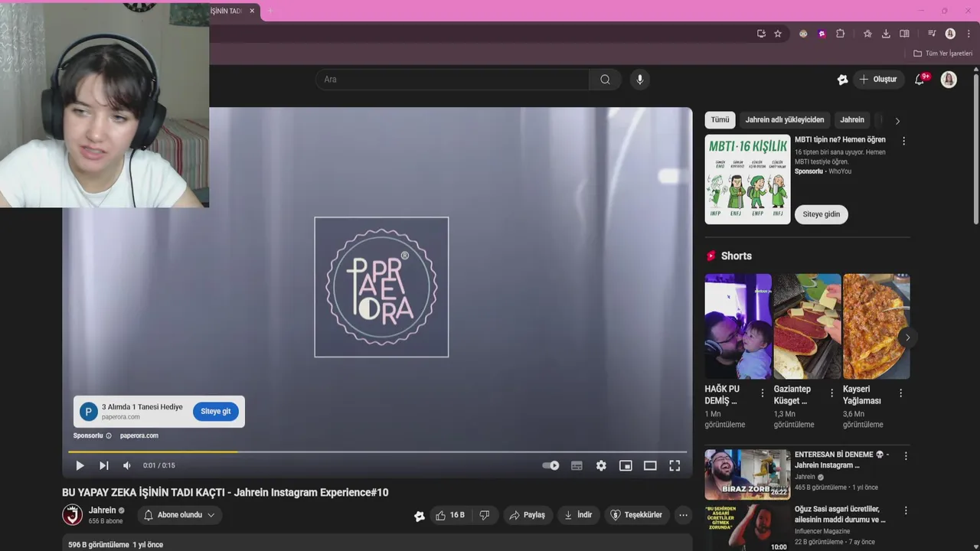Click the sparkle icon beside Oluştur
This screenshot has height=551, width=980.
[x=842, y=80]
